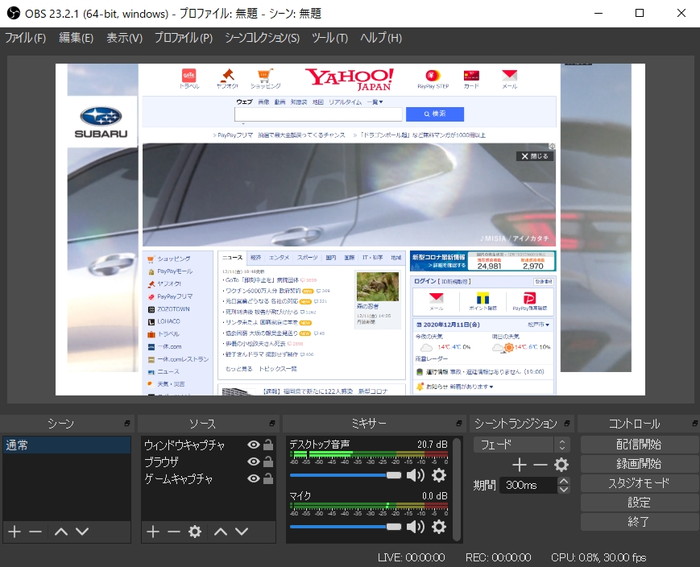The width and height of the screenshot is (700, 567).
Task: Click the Yahoo Japan preview area
Action: click(x=350, y=229)
